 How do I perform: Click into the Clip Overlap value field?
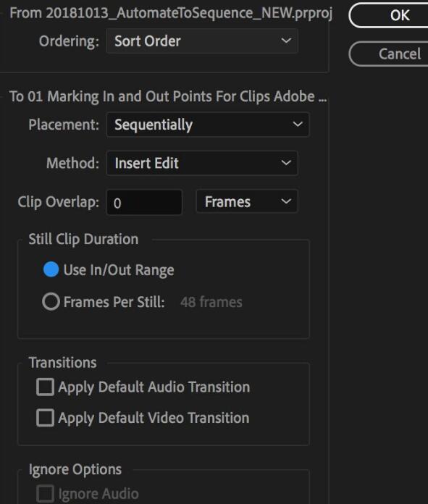(x=144, y=203)
